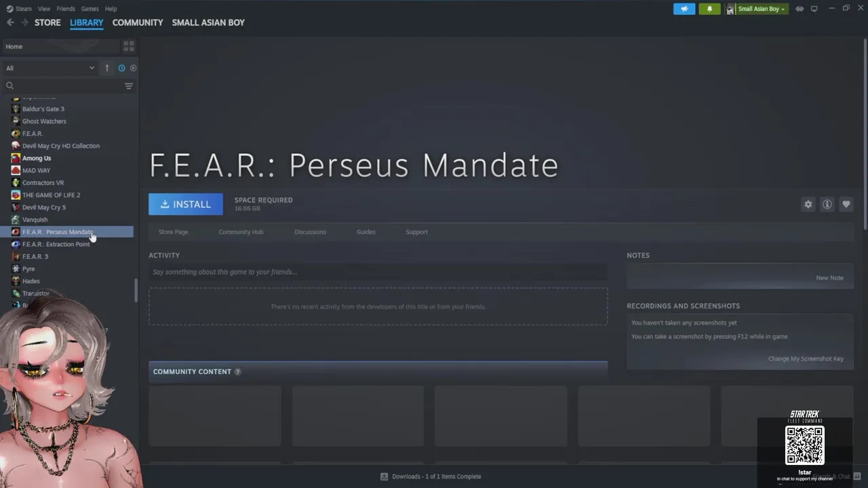Toggle sort by recent clock icon
The height and width of the screenshot is (488, 868).
tap(121, 68)
